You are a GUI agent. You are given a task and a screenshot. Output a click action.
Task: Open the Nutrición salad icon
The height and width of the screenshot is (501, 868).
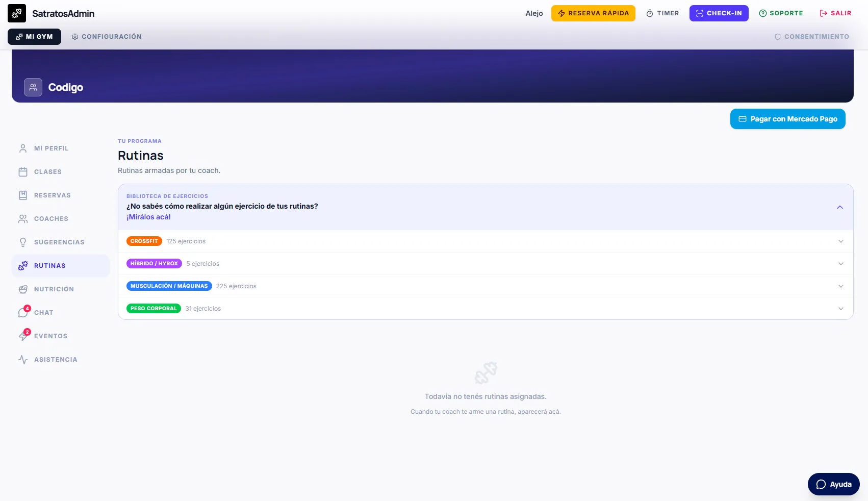point(23,289)
